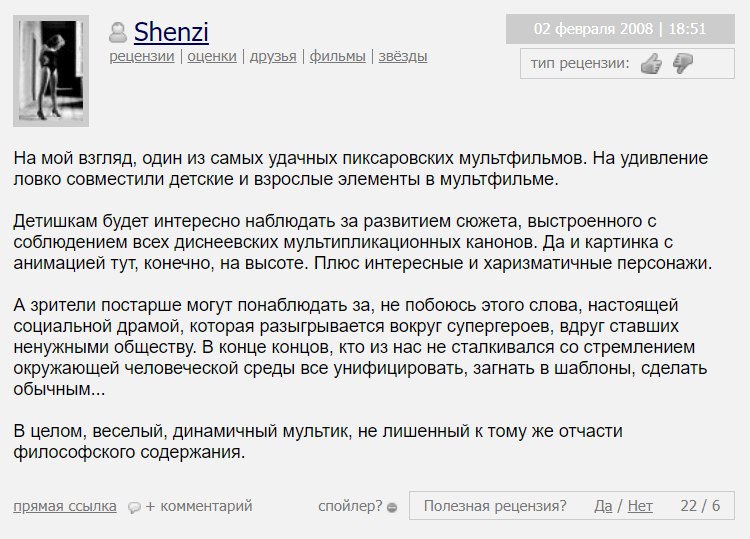Vote Да for helpful review
The width and height of the screenshot is (750, 539).
coord(603,506)
